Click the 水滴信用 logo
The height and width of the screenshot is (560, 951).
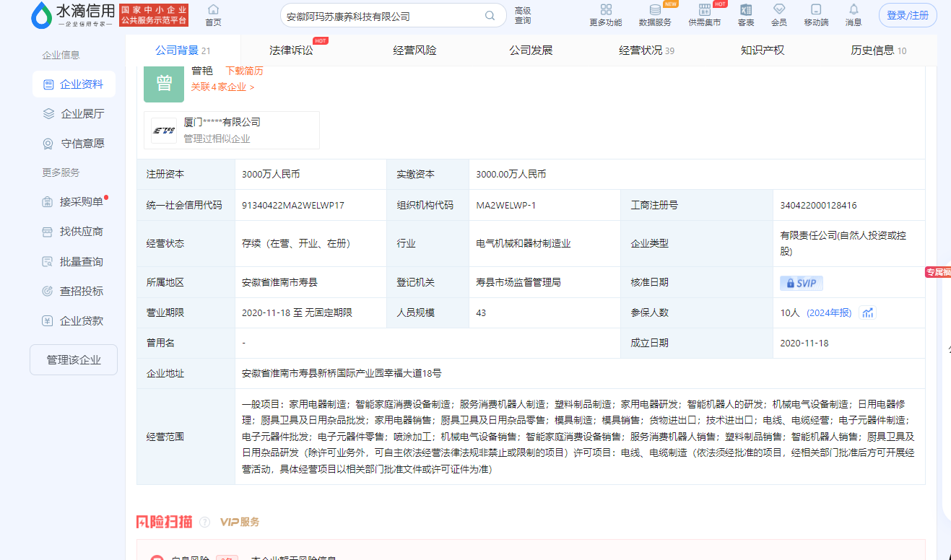point(72,15)
